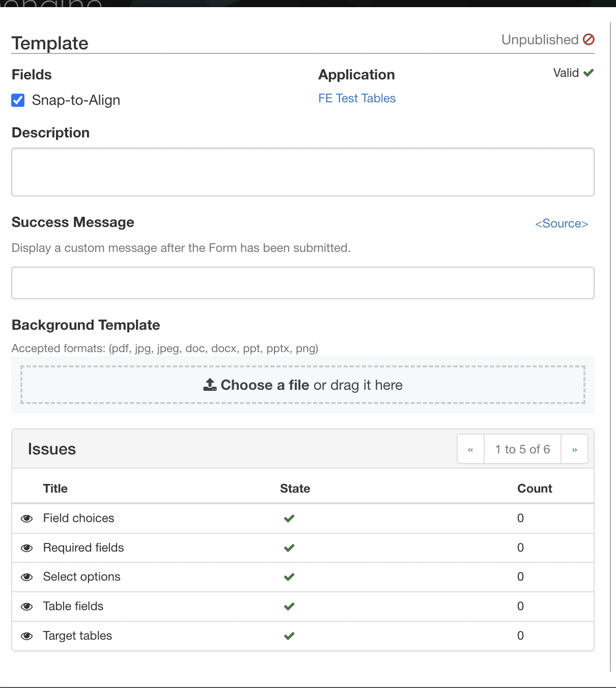Click the upload icon in file dropzone
Screen dimensions: 616x688
(210, 385)
